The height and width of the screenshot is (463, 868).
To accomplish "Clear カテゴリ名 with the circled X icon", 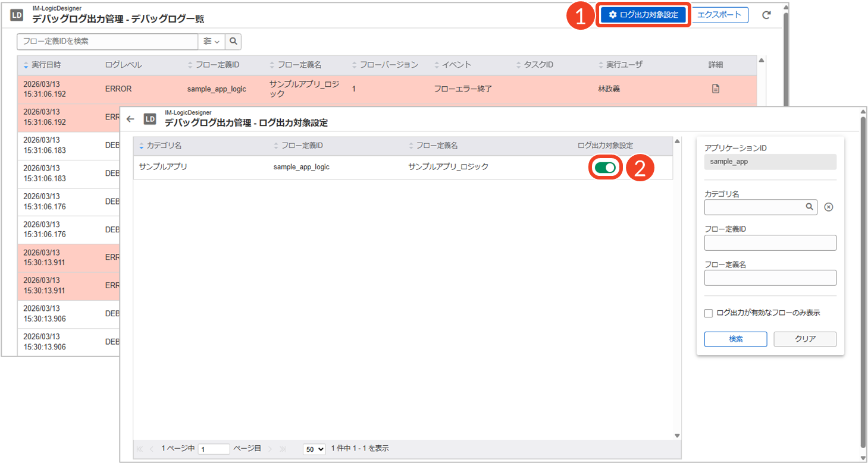I will pos(829,207).
